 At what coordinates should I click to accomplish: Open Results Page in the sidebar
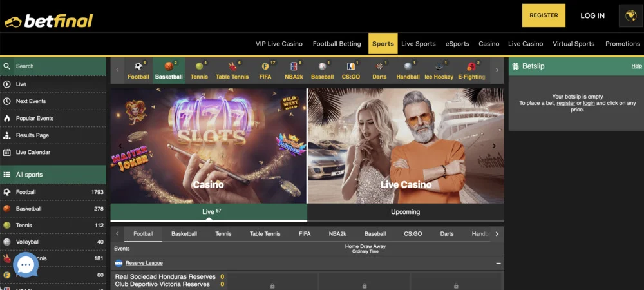point(53,135)
